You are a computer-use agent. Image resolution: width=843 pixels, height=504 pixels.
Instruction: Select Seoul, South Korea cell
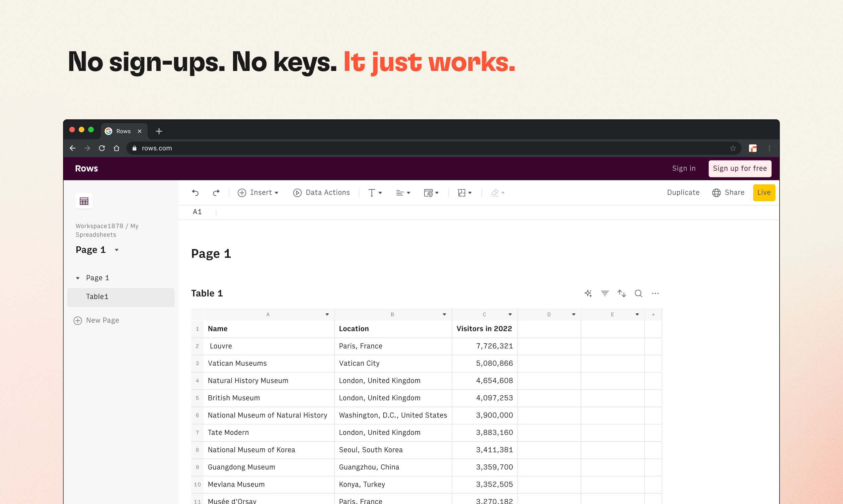[x=393, y=450]
